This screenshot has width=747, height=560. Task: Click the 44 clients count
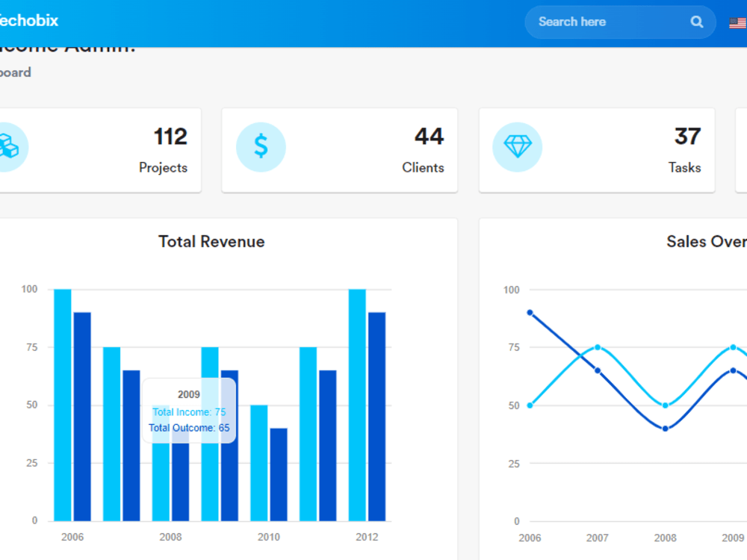[430, 137]
